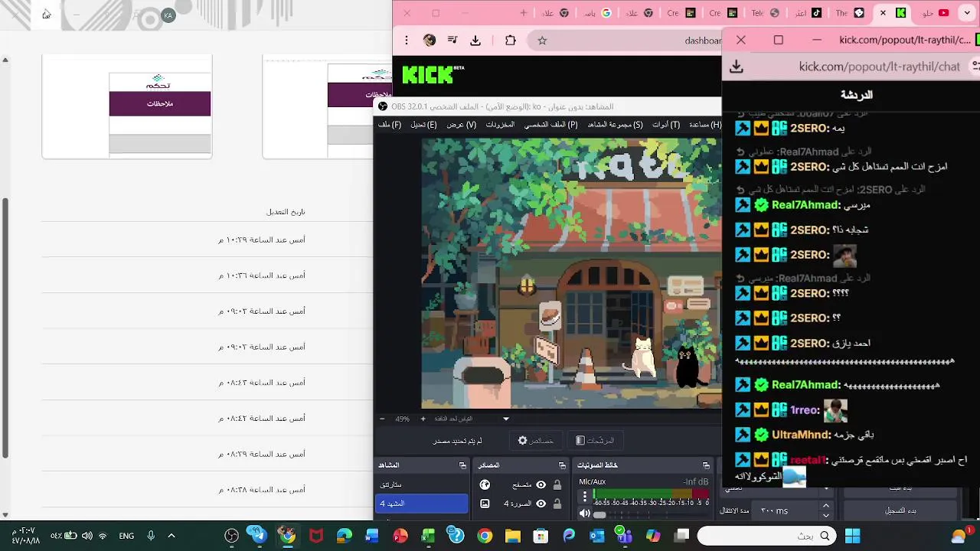This screenshot has height=551, width=980.
Task: Click the image source icon for الصورة 4
Action: click(x=485, y=504)
